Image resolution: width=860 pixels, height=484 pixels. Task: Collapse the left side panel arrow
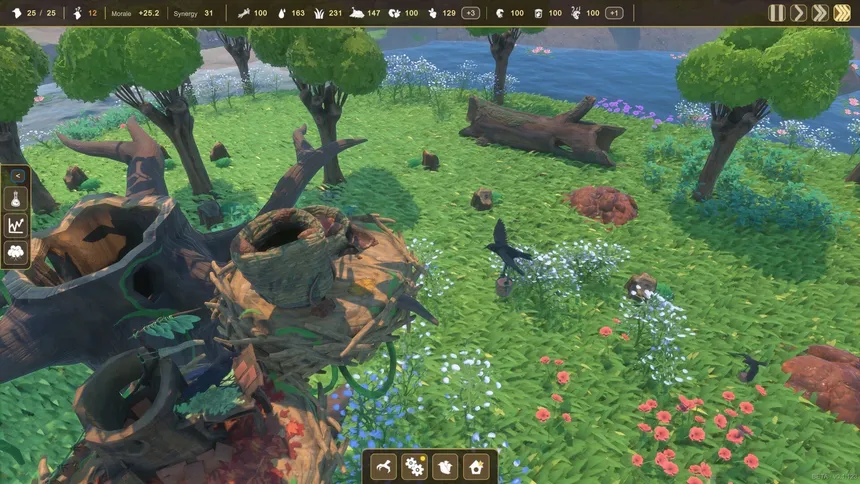coord(18,176)
